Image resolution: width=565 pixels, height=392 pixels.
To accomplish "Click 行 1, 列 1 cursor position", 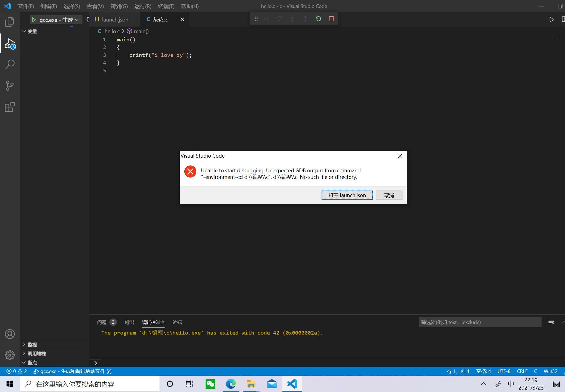I will coord(458,371).
